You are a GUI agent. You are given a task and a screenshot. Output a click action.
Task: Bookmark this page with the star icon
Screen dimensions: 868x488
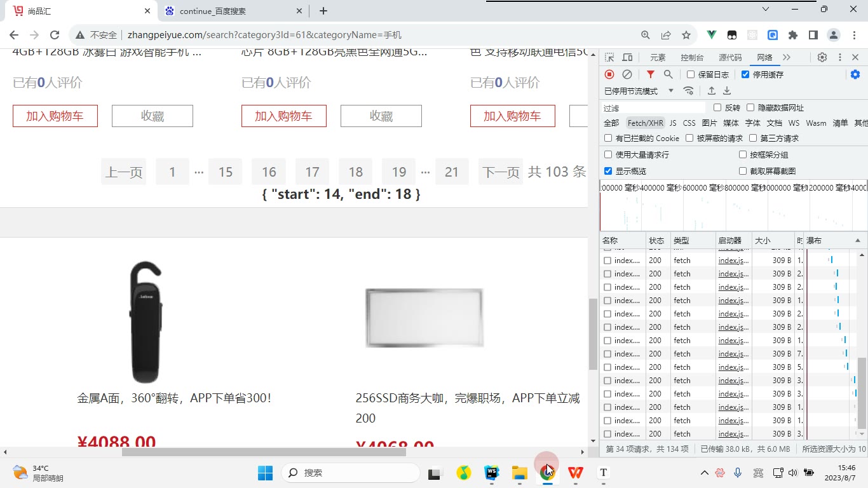point(686,35)
